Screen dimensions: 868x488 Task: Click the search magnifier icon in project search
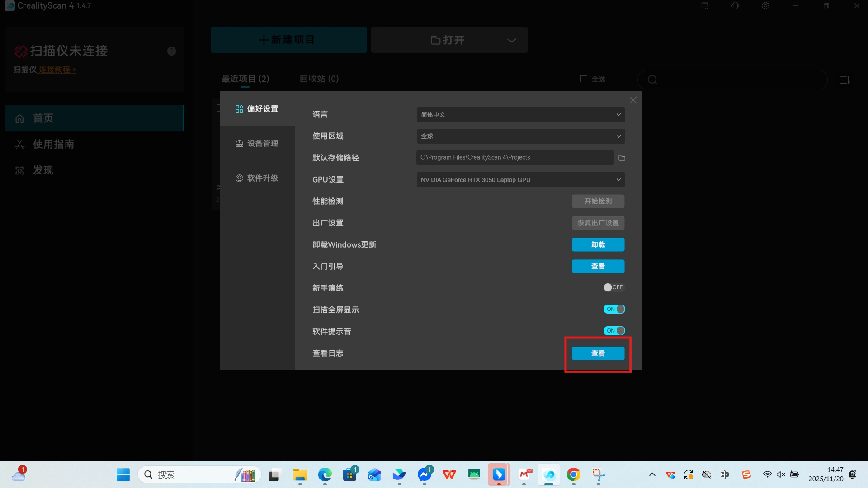pos(652,80)
